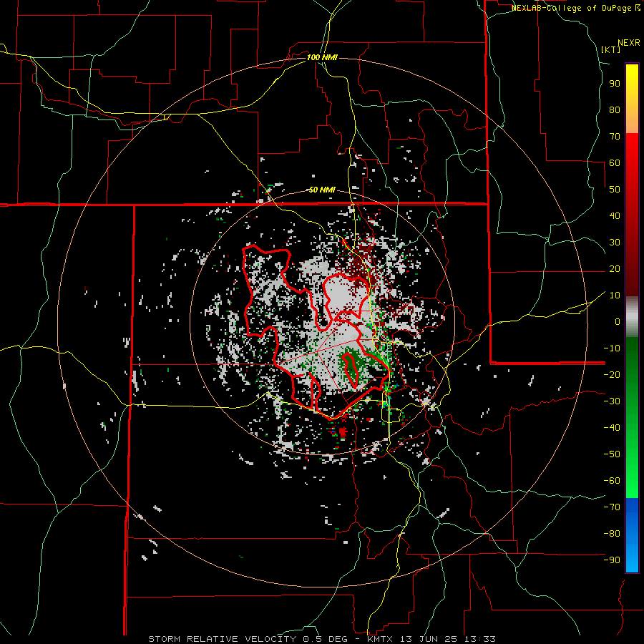Click the 0 label on velocity scale
This screenshot has width=644, height=644.
click(618, 321)
